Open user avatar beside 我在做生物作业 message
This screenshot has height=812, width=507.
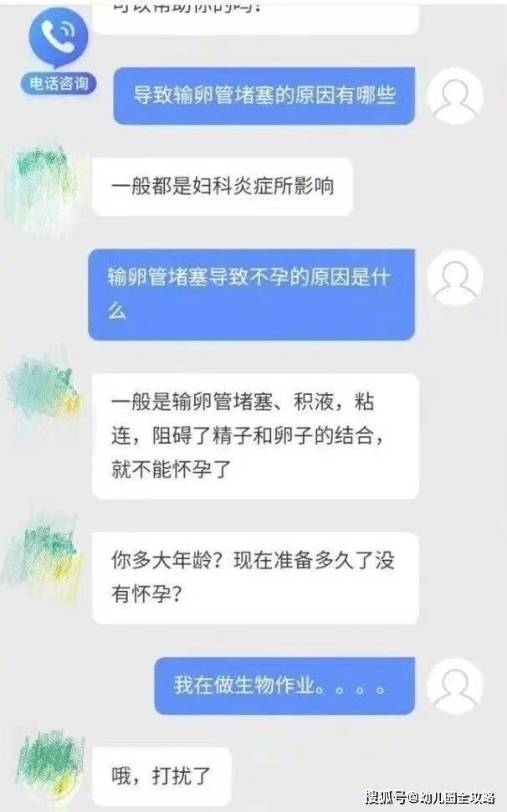(x=455, y=686)
